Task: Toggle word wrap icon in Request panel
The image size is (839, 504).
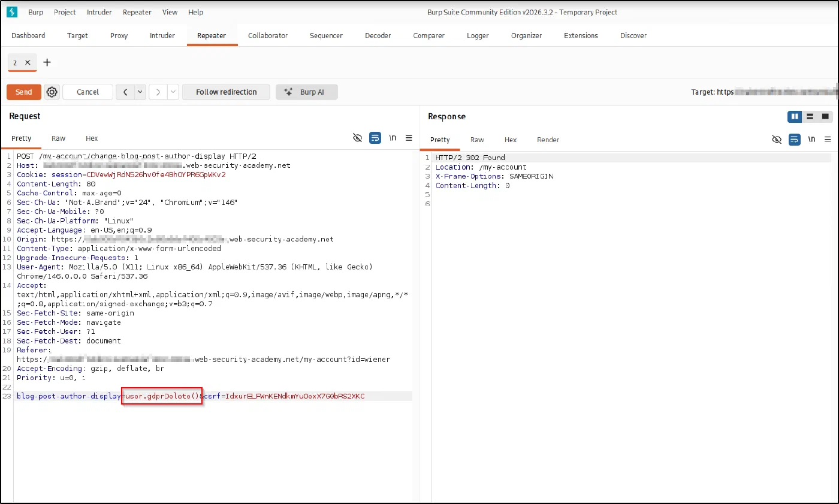Action: 375,138
